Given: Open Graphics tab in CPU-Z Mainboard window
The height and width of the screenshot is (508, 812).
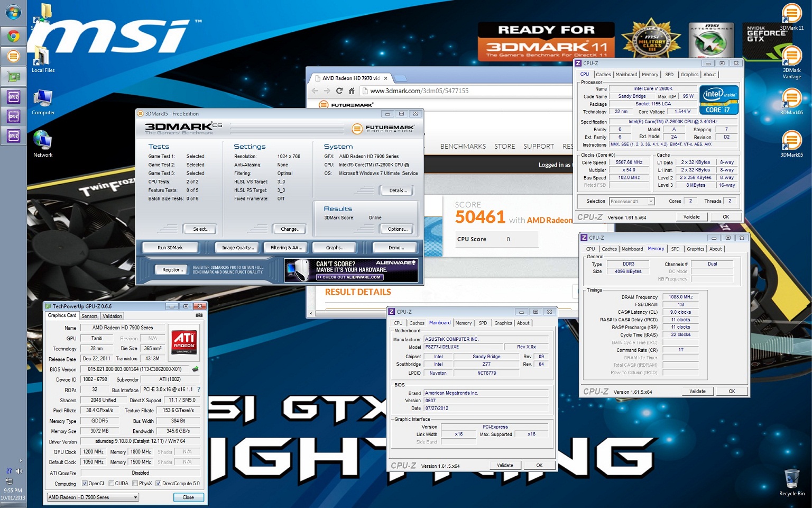Looking at the screenshot, I should click(x=503, y=323).
